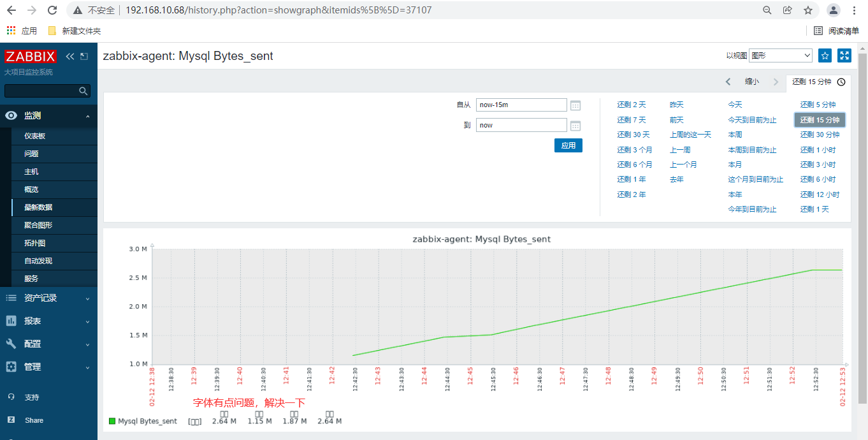Click previous time period arrow
This screenshot has height=440, width=868.
(x=728, y=82)
